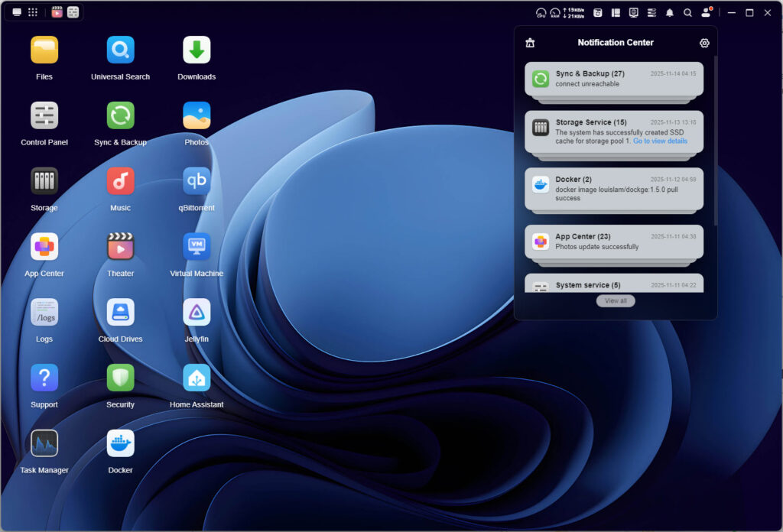783x532 pixels.
Task: Follow the "Go to view details" link
Action: pos(660,141)
